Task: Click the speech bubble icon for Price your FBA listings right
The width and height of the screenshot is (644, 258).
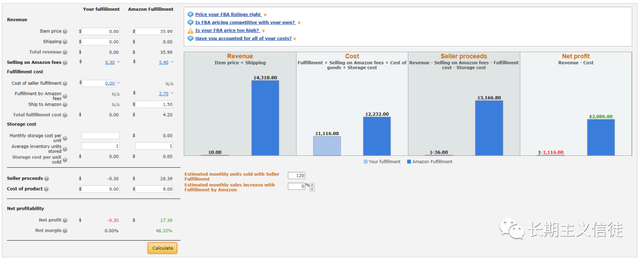Action: coord(190,14)
